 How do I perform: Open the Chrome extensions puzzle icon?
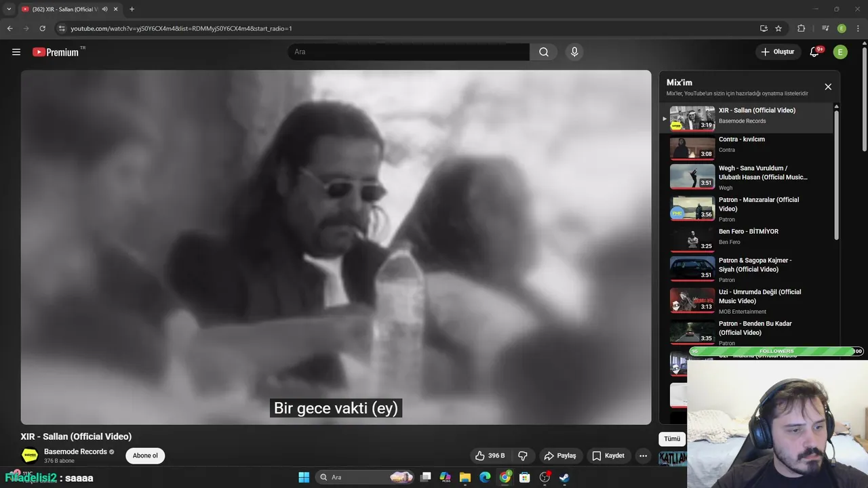[802, 28]
